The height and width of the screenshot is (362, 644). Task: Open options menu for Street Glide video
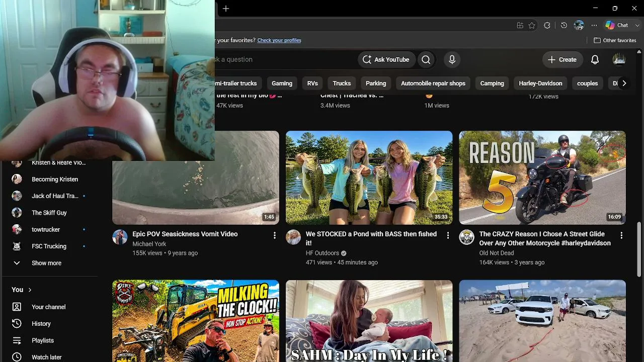click(621, 235)
